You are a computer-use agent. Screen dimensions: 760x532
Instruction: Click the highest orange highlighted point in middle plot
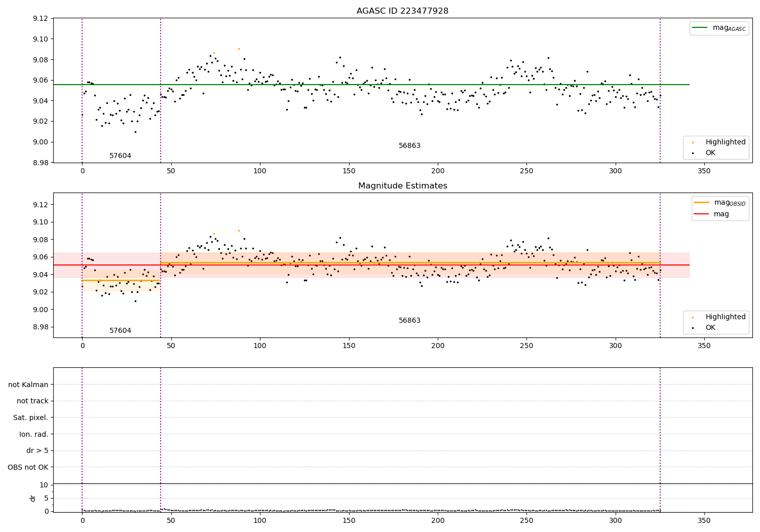coord(239,231)
